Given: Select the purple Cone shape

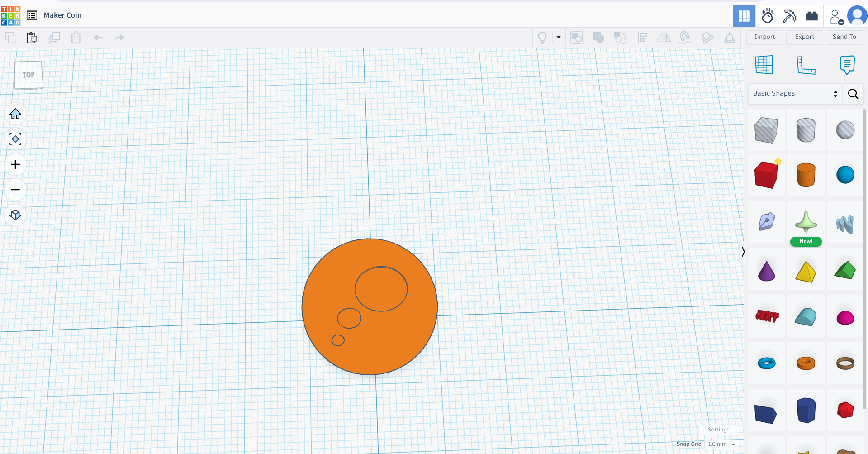Looking at the screenshot, I should click(x=766, y=271).
